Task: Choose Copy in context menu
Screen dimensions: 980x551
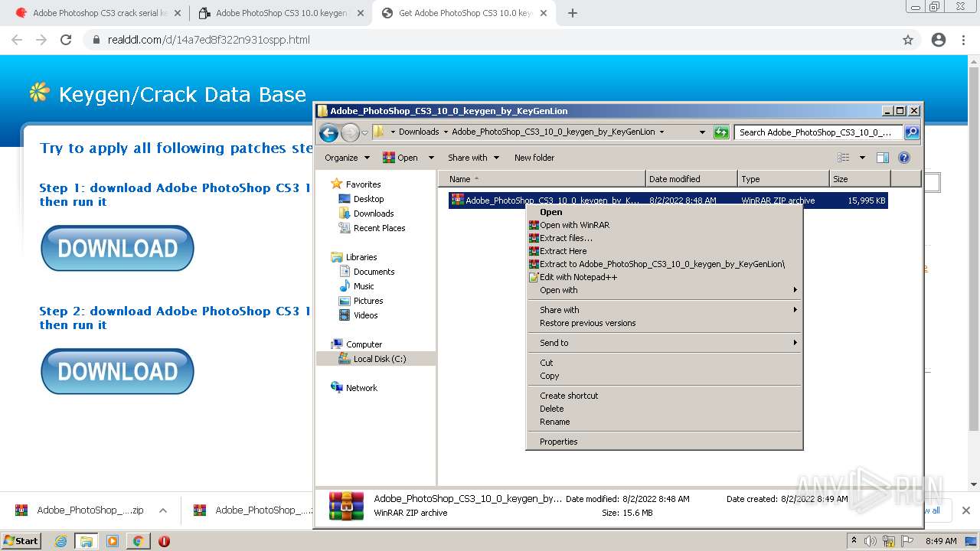Action: (549, 376)
